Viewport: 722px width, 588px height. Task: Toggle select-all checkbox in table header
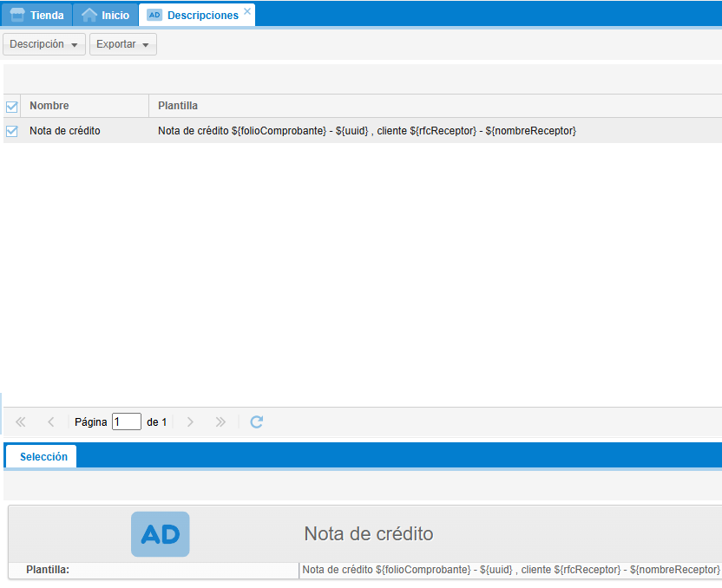pyautogui.click(x=12, y=107)
